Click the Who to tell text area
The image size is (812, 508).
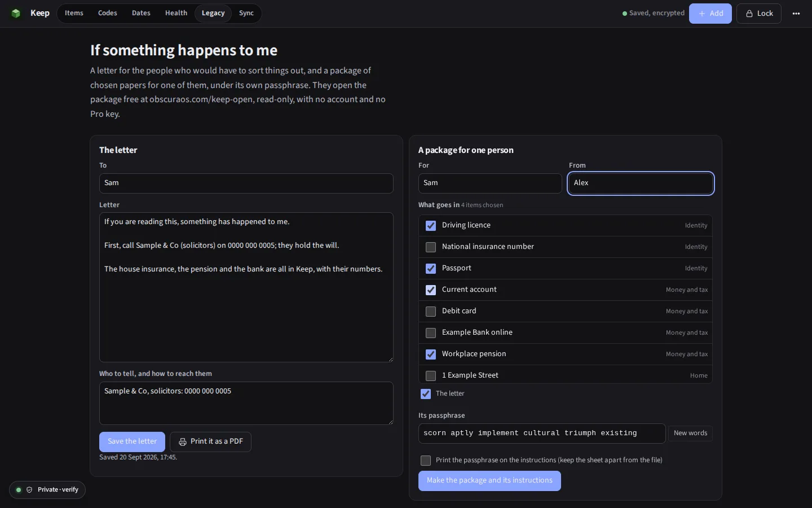[246, 403]
